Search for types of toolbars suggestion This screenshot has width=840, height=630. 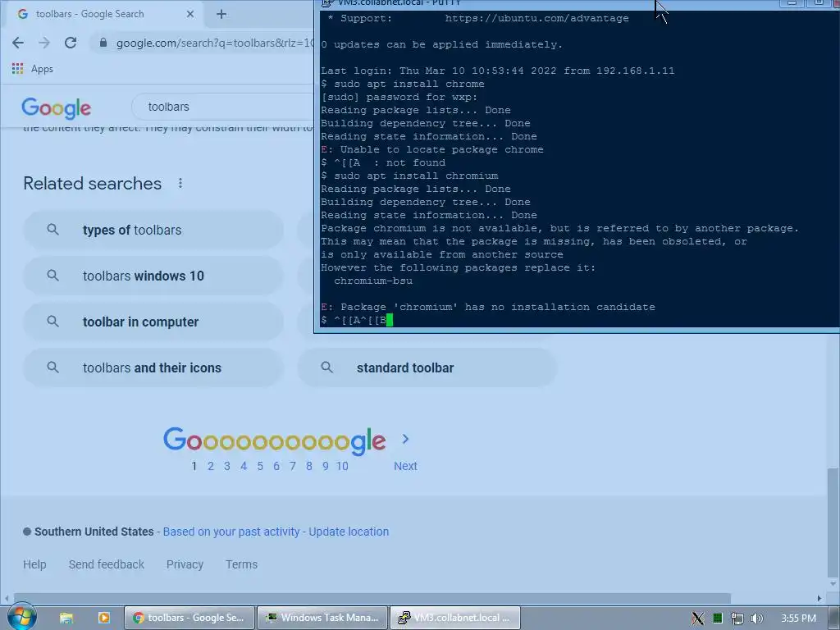click(x=153, y=230)
